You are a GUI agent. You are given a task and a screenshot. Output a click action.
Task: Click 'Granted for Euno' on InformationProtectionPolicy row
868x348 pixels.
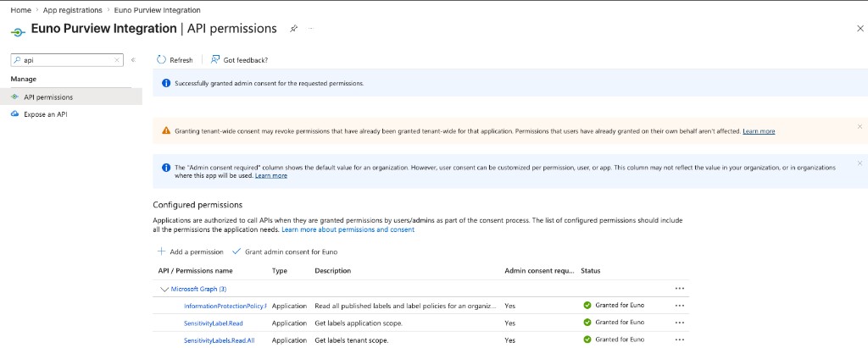(x=620, y=305)
